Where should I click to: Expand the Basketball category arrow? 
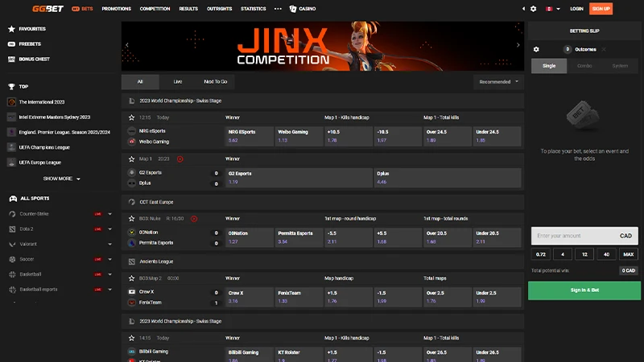point(109,274)
